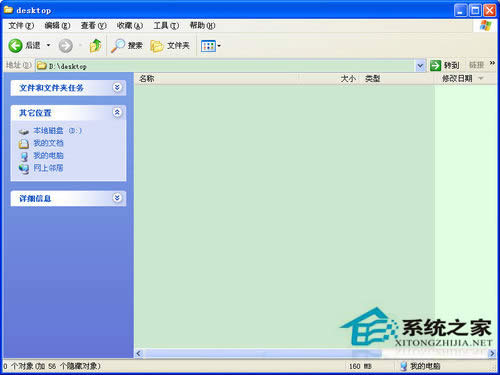This screenshot has width=500, height=375.
Task: Expand the 详细信息 panel
Action: [117, 198]
